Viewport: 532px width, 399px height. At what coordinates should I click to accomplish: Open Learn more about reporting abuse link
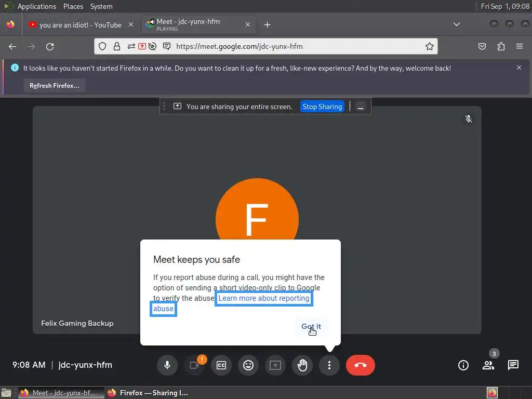pos(263,298)
